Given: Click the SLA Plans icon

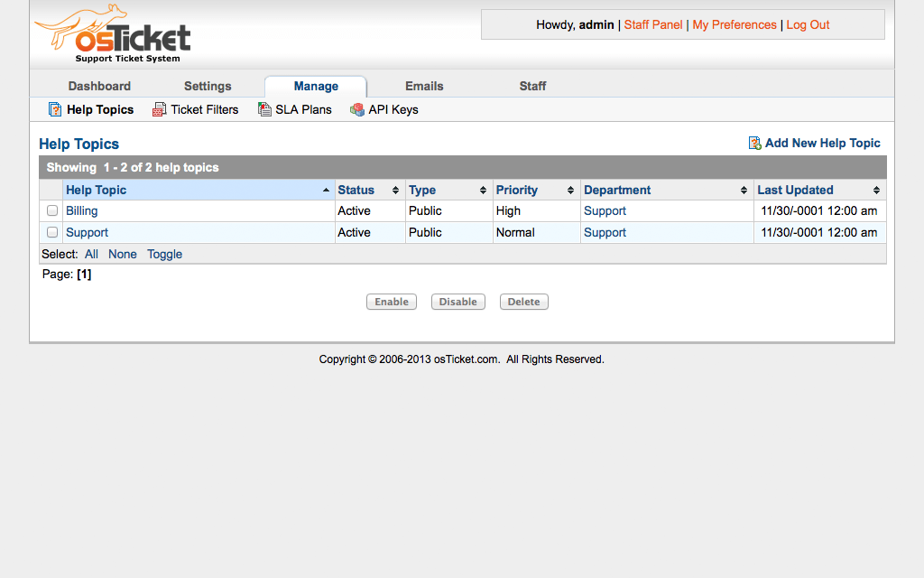Looking at the screenshot, I should click(264, 109).
